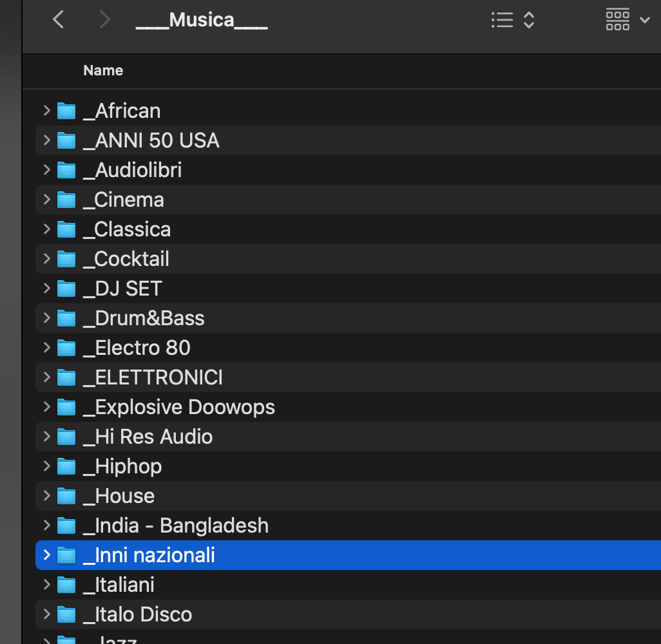Sort by the Name column header
Viewport: 661px width, 644px height.
pyautogui.click(x=103, y=71)
